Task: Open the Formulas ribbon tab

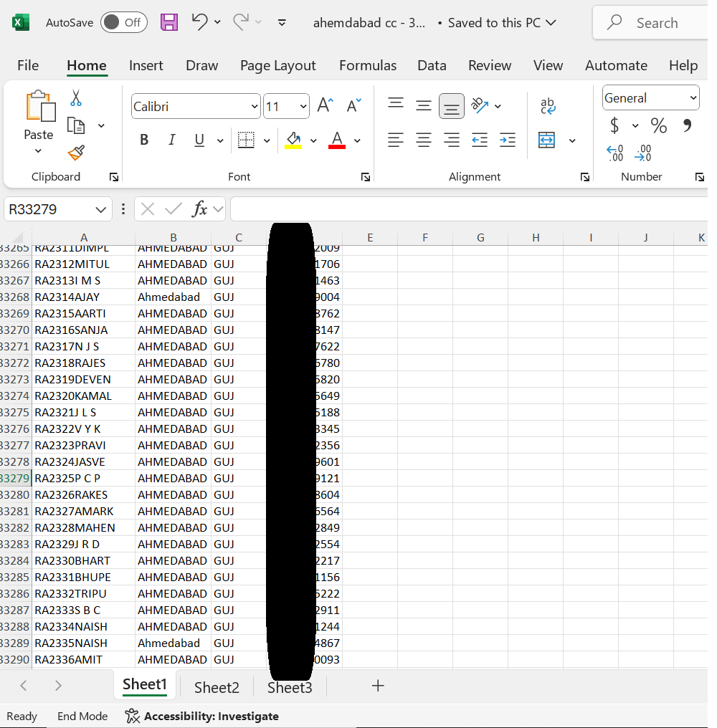Action: pyautogui.click(x=368, y=65)
